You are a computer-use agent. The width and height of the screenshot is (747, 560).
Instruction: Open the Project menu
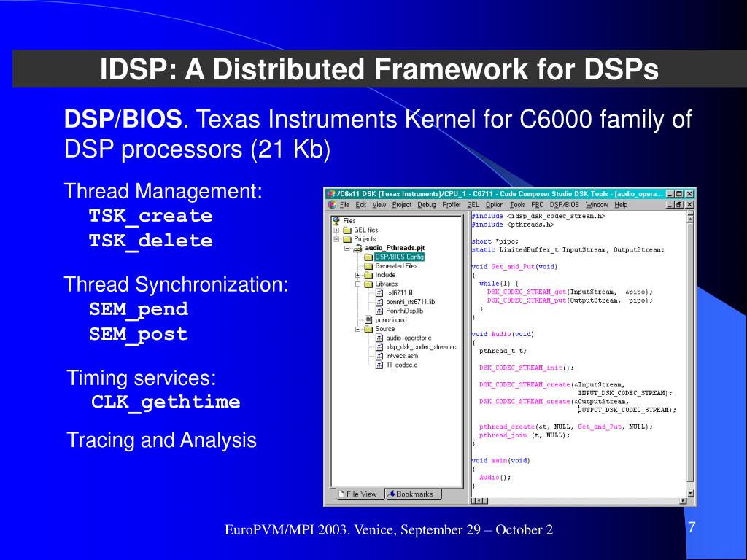point(402,205)
